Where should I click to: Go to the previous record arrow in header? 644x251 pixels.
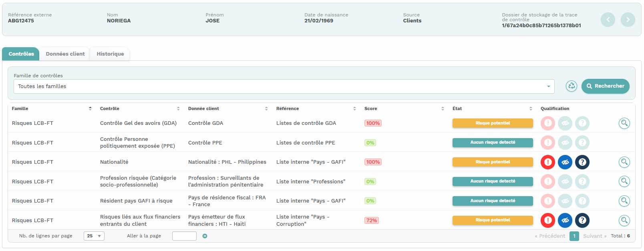pyautogui.click(x=608, y=20)
